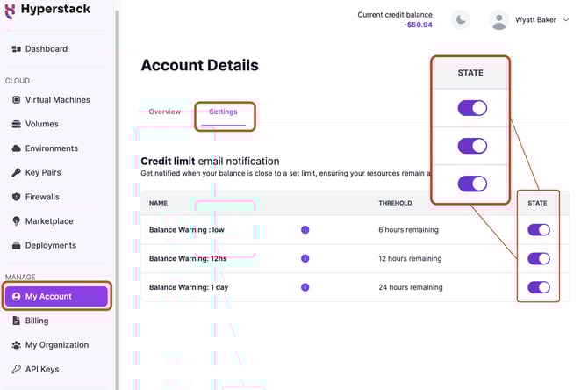The image size is (588, 390).
Task: Switch off the 24 hours remaining notification
Action: [x=539, y=287]
